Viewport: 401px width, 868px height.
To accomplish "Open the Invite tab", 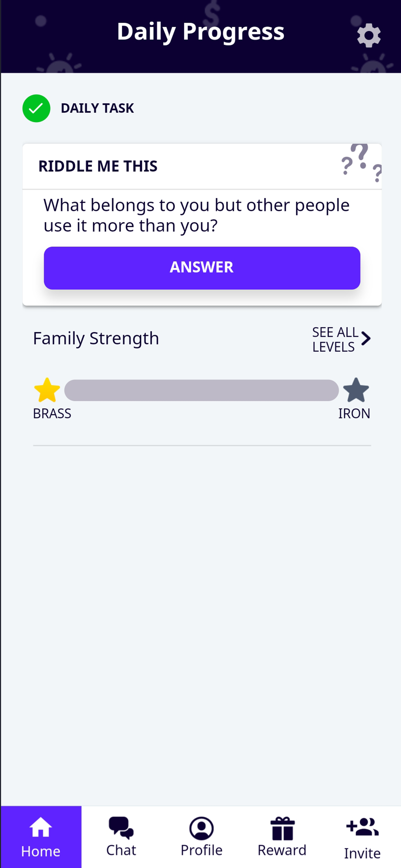I will coord(362,837).
